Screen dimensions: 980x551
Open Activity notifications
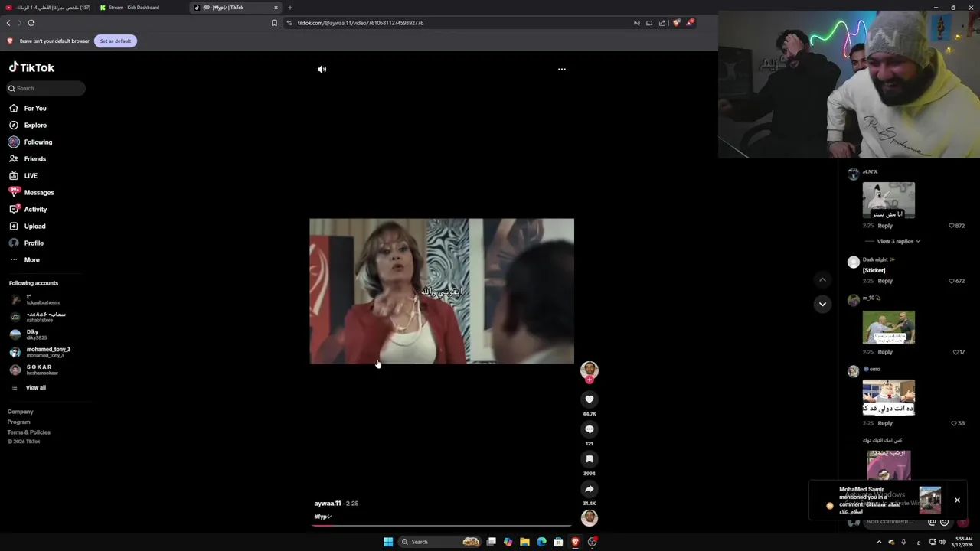coord(35,210)
